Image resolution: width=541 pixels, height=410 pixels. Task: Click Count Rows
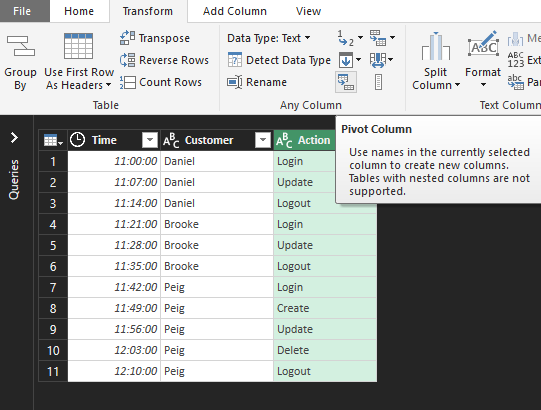(x=161, y=82)
